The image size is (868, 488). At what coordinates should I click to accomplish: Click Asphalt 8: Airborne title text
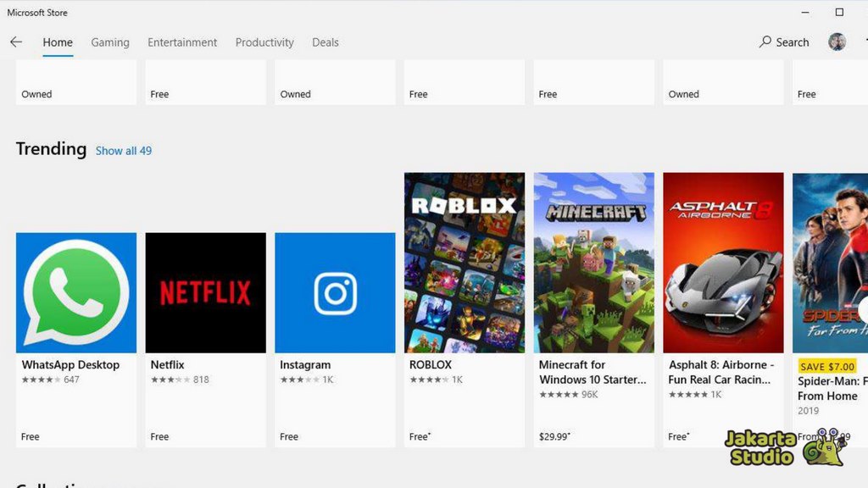pos(721,372)
